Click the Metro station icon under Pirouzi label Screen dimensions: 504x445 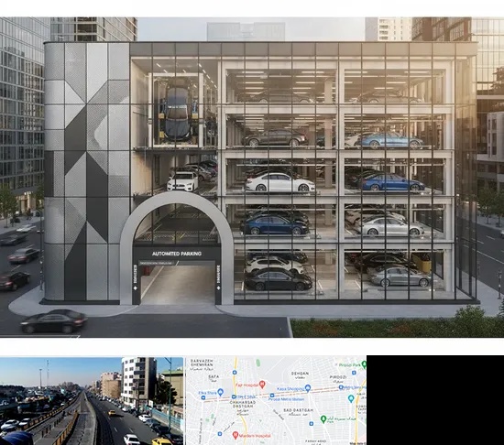(342, 387)
